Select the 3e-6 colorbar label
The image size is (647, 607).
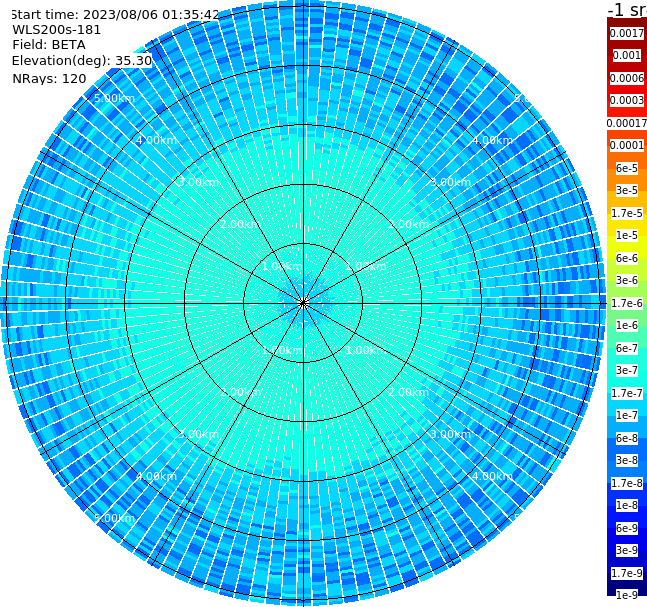pyautogui.click(x=627, y=280)
